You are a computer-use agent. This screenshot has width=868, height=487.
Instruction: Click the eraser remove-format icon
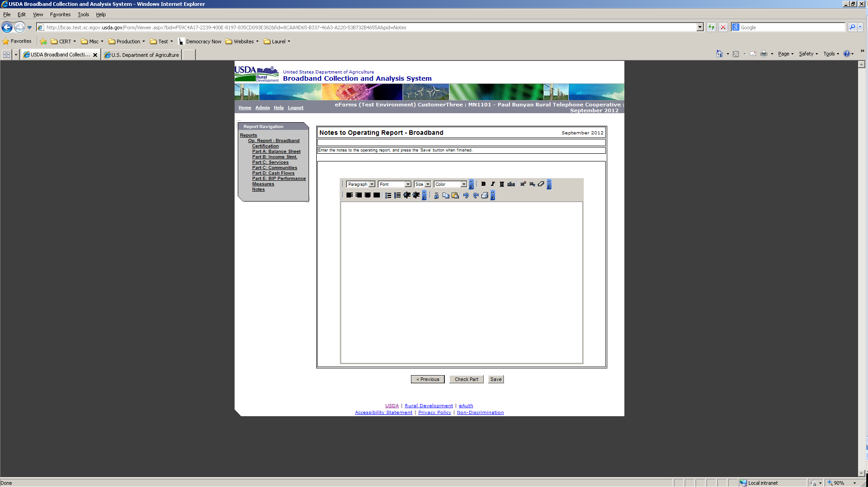pyautogui.click(x=541, y=184)
